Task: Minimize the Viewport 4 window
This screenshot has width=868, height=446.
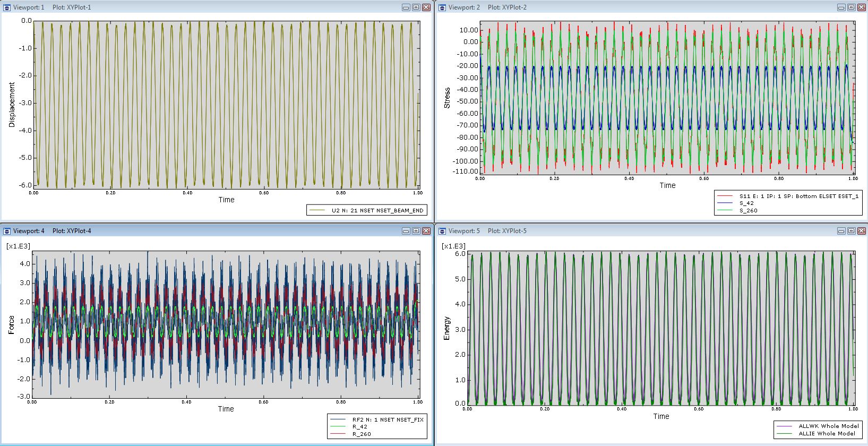Action: [406, 231]
